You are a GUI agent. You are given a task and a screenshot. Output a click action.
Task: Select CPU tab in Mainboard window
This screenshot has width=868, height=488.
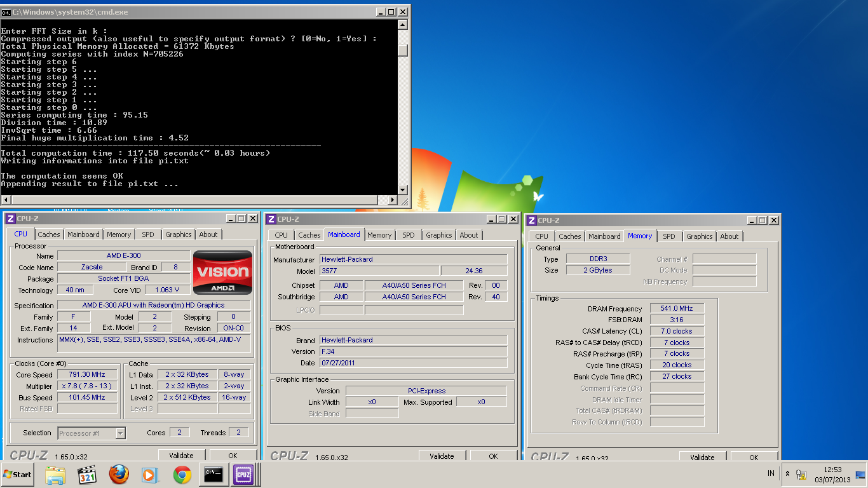coord(281,235)
